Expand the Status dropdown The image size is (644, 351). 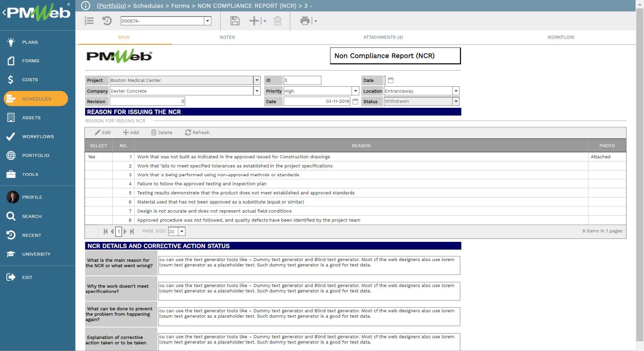click(x=456, y=101)
